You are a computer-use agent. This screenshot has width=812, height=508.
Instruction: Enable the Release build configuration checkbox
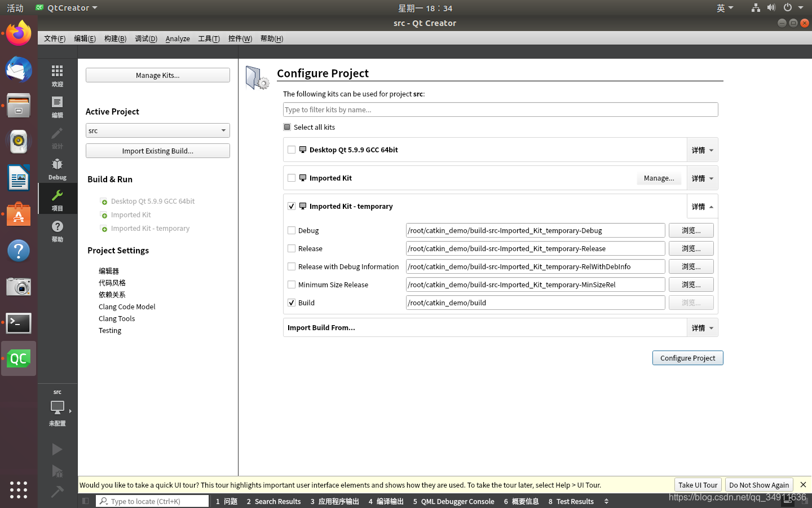click(292, 248)
